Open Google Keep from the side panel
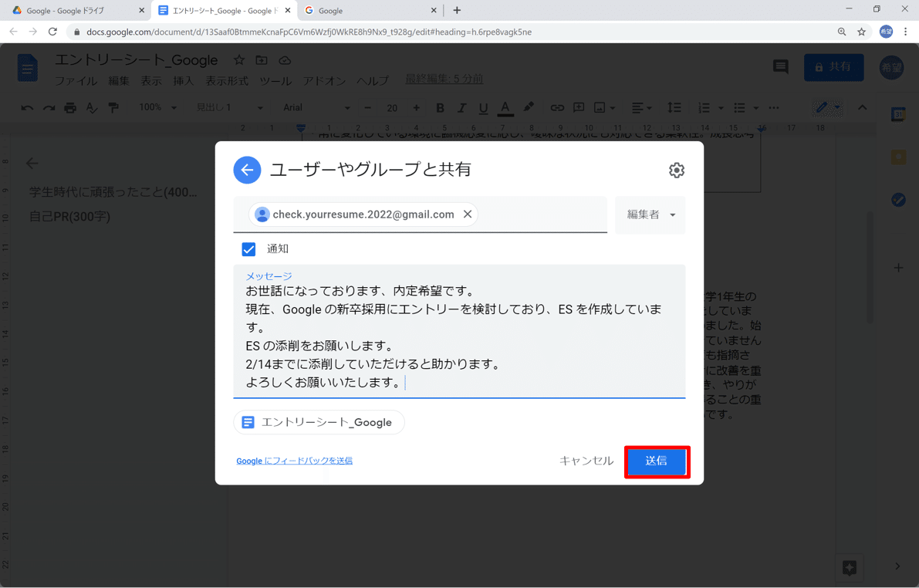Screen dimensions: 919x588 coord(897,156)
